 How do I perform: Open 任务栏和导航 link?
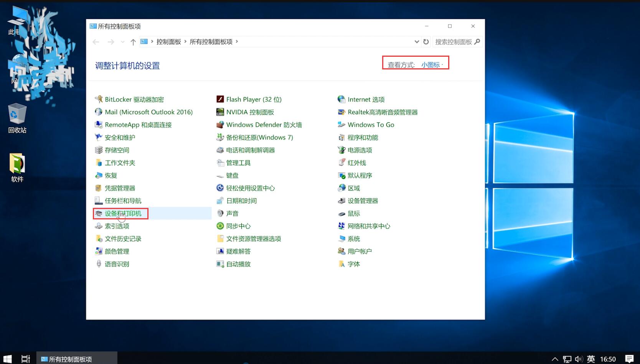[x=123, y=201]
